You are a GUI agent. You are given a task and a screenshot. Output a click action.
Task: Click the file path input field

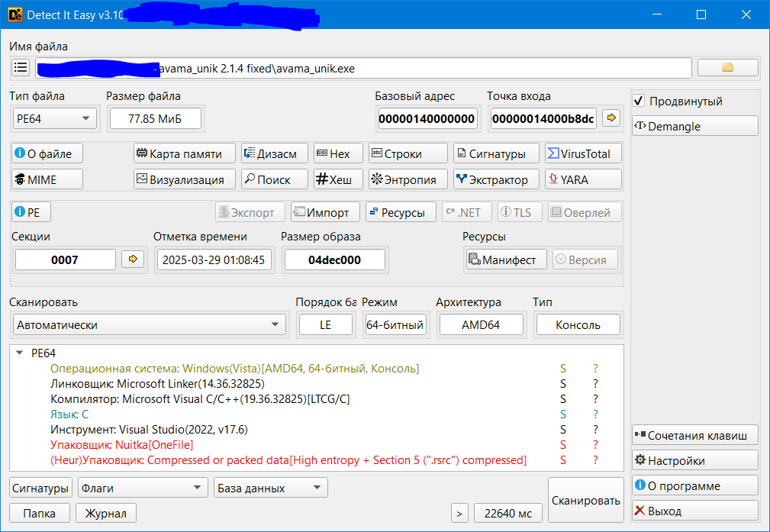click(363, 68)
